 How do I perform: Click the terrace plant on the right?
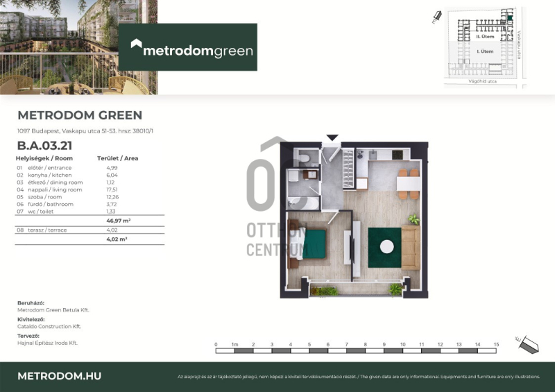click(x=395, y=289)
